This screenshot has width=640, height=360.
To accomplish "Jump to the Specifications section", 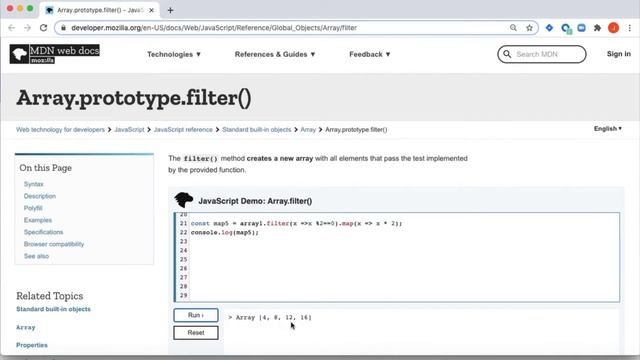I will point(43,232).
